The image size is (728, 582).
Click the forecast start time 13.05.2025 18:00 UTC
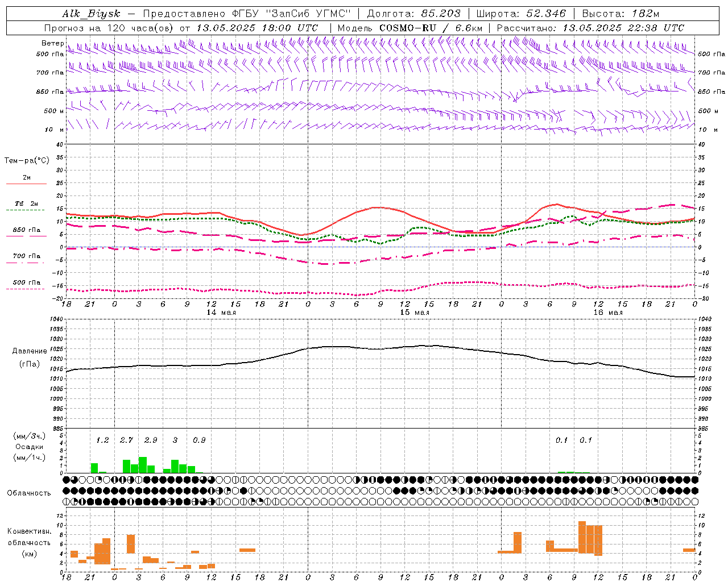(257, 28)
